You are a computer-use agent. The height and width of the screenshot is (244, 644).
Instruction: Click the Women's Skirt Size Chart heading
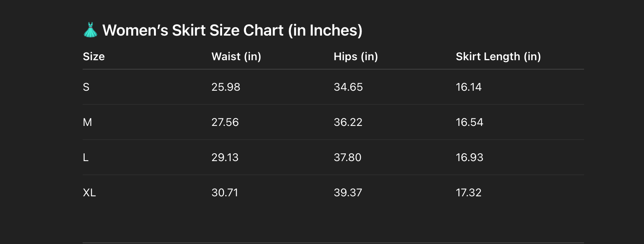[232, 30]
